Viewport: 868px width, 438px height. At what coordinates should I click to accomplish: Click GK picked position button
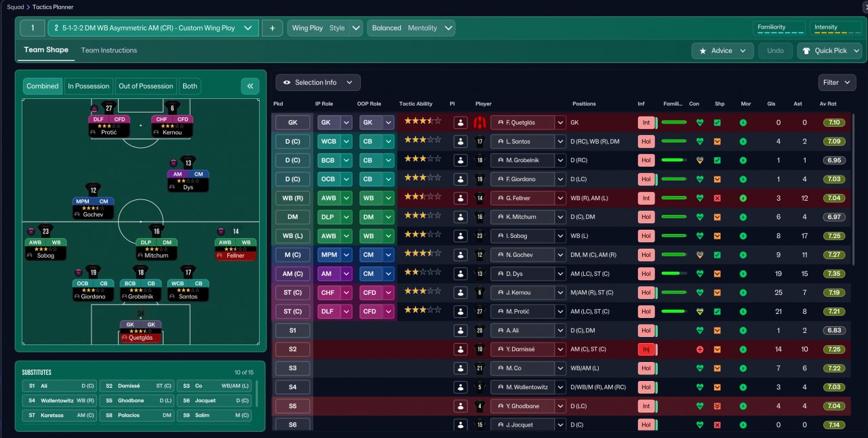click(x=292, y=123)
